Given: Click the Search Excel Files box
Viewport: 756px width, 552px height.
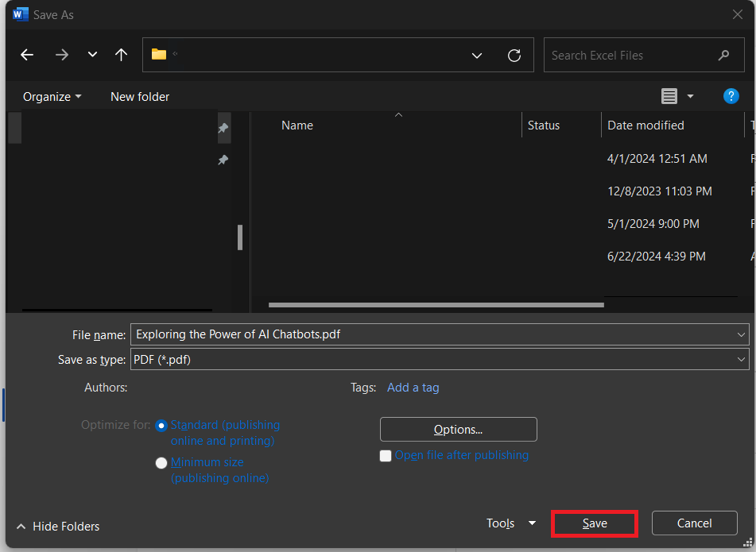Looking at the screenshot, I should pyautogui.click(x=644, y=55).
